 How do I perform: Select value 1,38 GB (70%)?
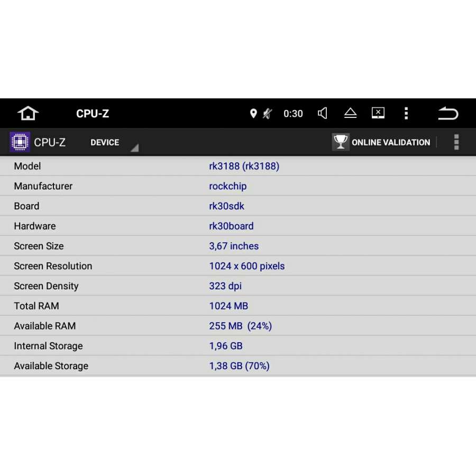click(239, 366)
